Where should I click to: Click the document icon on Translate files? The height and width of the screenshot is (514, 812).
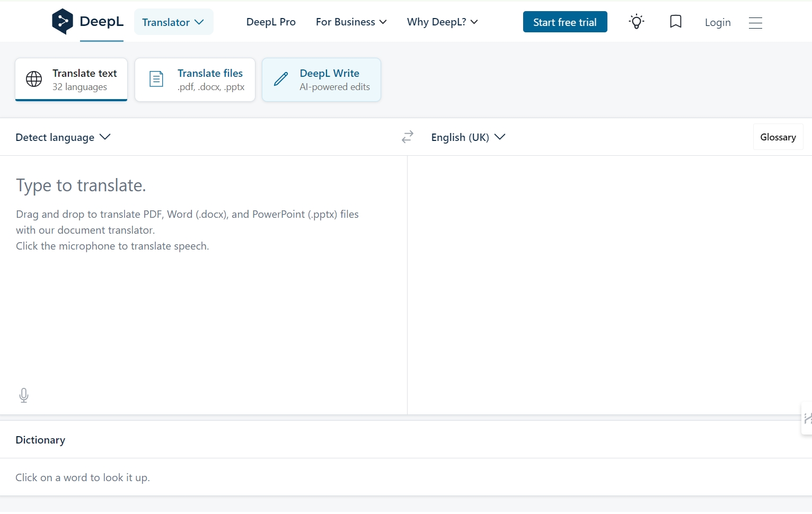156,79
